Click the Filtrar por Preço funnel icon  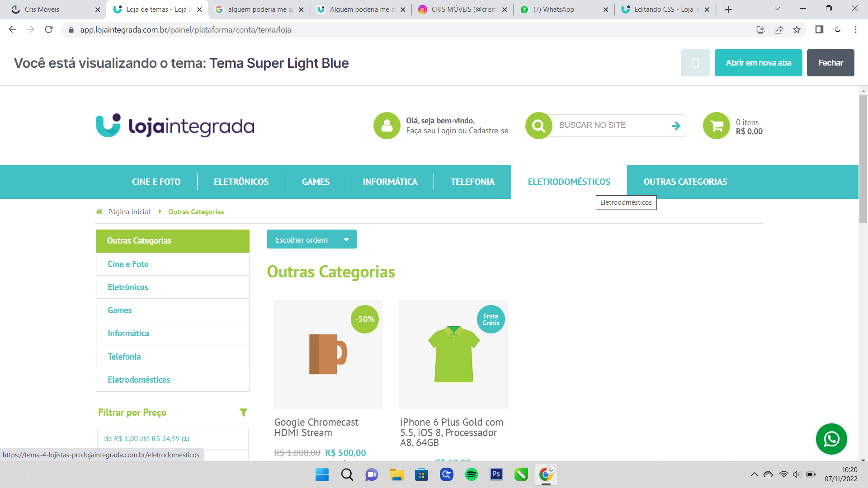point(243,412)
